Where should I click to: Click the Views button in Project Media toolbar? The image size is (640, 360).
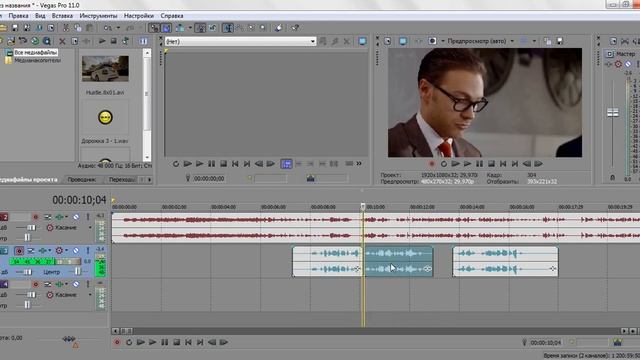tap(144, 41)
